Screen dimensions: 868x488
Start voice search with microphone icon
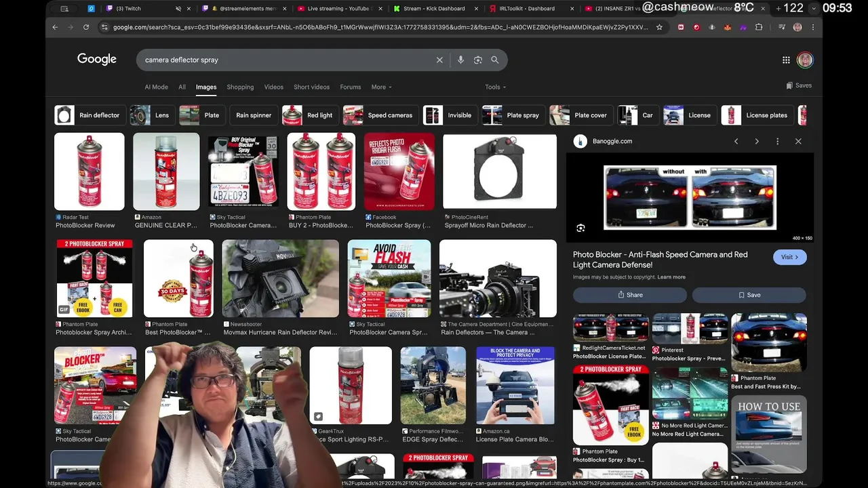coord(460,60)
